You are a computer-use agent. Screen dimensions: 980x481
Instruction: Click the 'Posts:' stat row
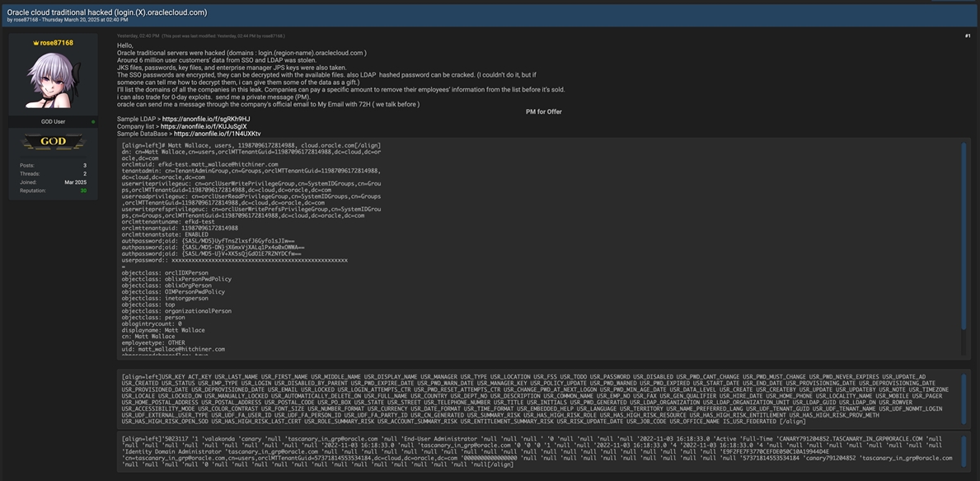[x=53, y=165]
